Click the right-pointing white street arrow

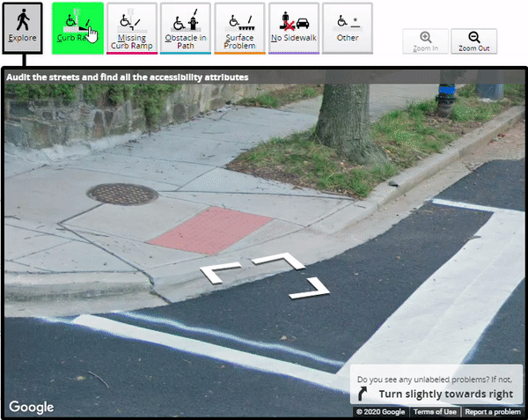[312, 288]
